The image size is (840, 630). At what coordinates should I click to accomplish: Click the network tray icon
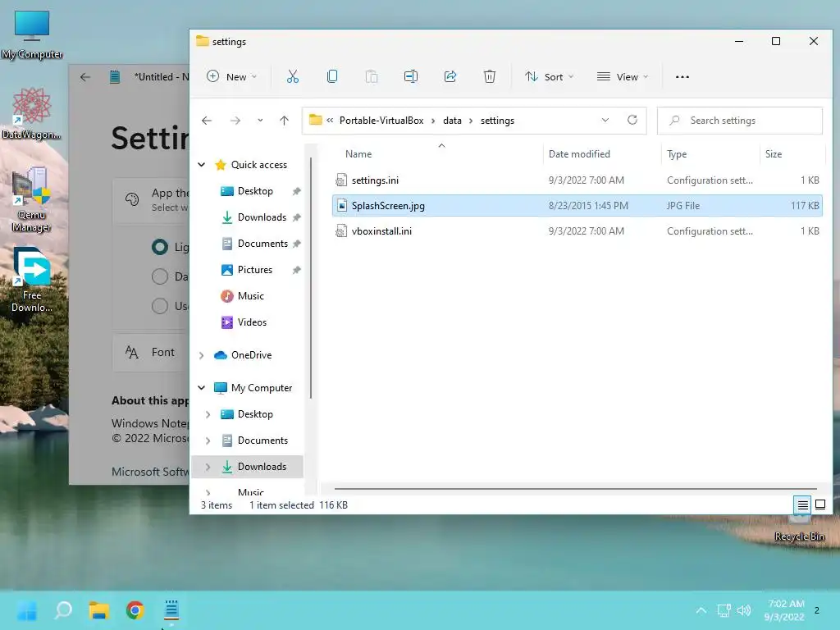(724, 610)
